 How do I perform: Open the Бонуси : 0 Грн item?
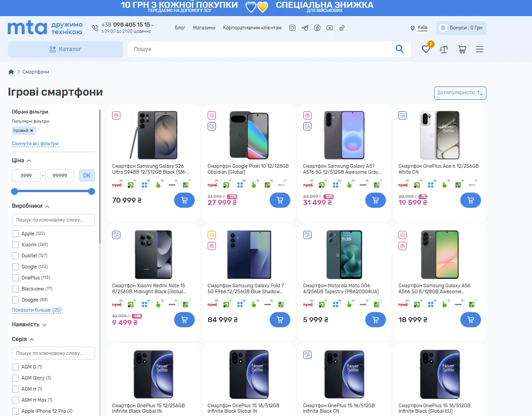(461, 28)
